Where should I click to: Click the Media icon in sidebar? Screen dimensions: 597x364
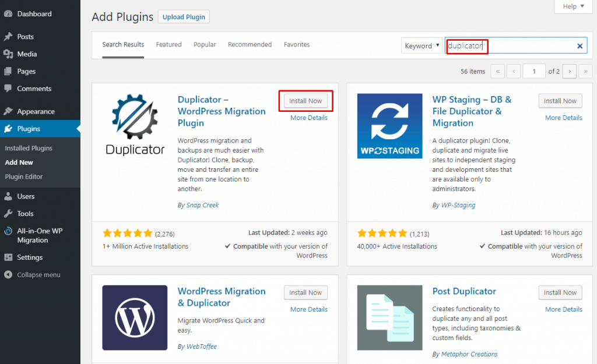click(8, 54)
